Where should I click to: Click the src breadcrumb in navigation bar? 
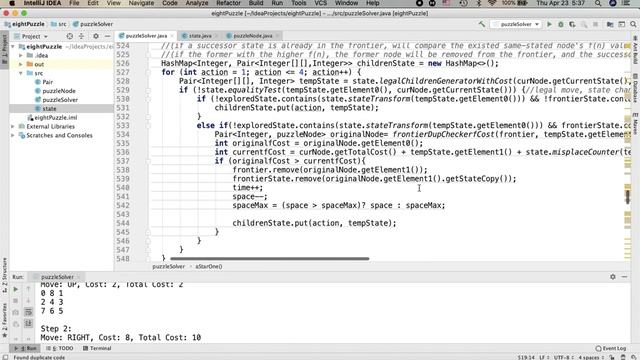coord(58,24)
